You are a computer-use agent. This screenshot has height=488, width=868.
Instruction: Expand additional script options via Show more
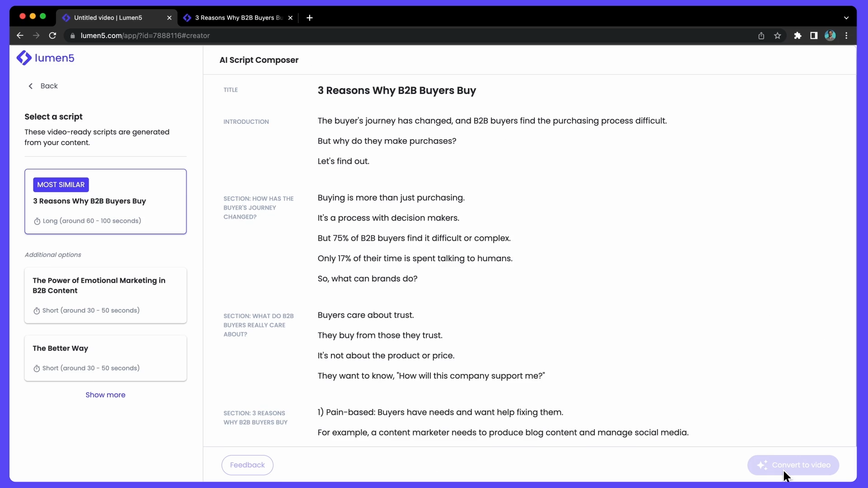[105, 394]
